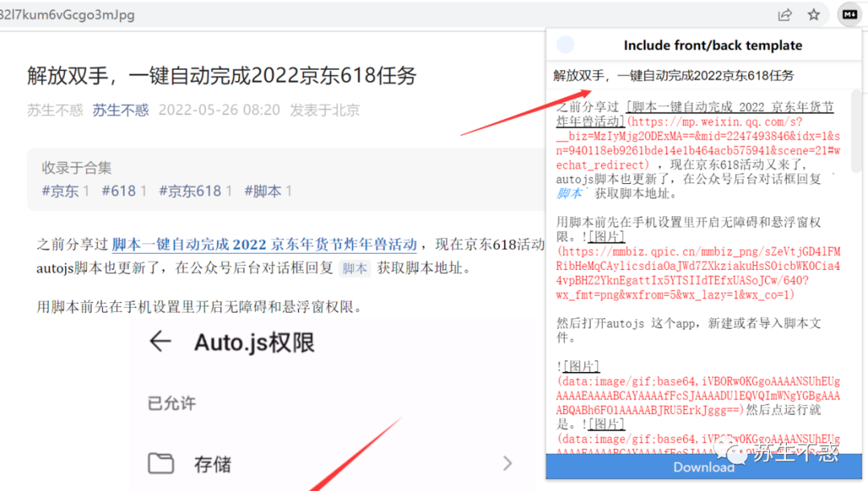Viewport: 868px width, 491px height.
Task: Click the share page icon in address bar
Action: 784,15
